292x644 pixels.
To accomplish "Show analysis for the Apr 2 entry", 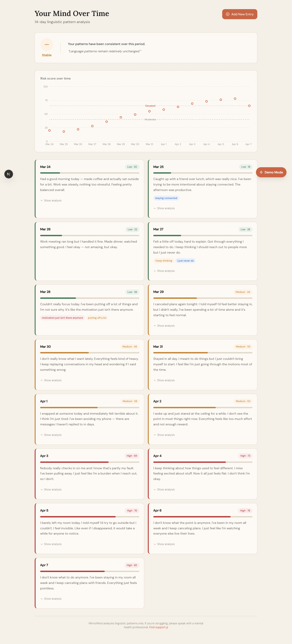I will [x=164, y=435].
